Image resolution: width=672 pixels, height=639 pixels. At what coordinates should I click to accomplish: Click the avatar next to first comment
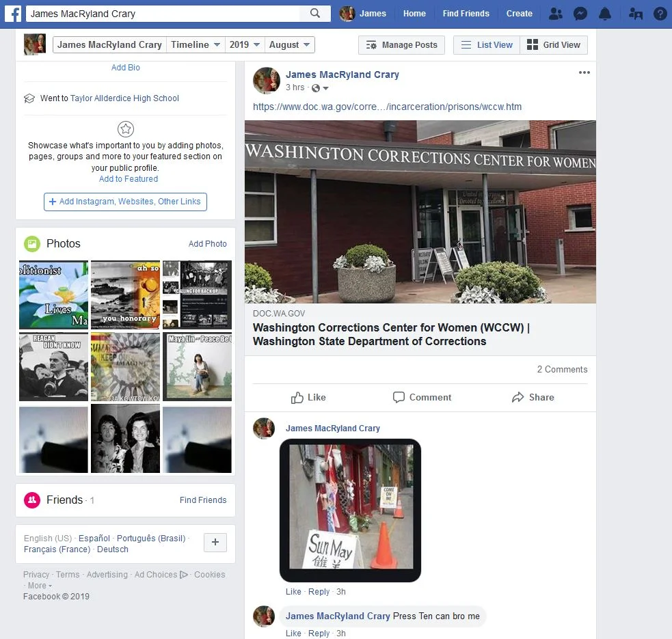pyautogui.click(x=264, y=429)
